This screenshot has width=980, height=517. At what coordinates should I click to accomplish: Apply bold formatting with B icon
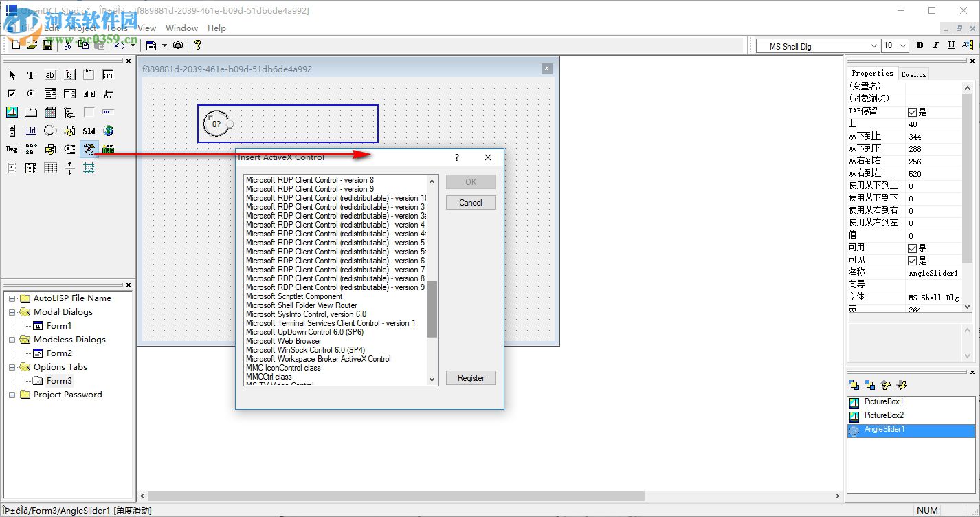point(920,45)
